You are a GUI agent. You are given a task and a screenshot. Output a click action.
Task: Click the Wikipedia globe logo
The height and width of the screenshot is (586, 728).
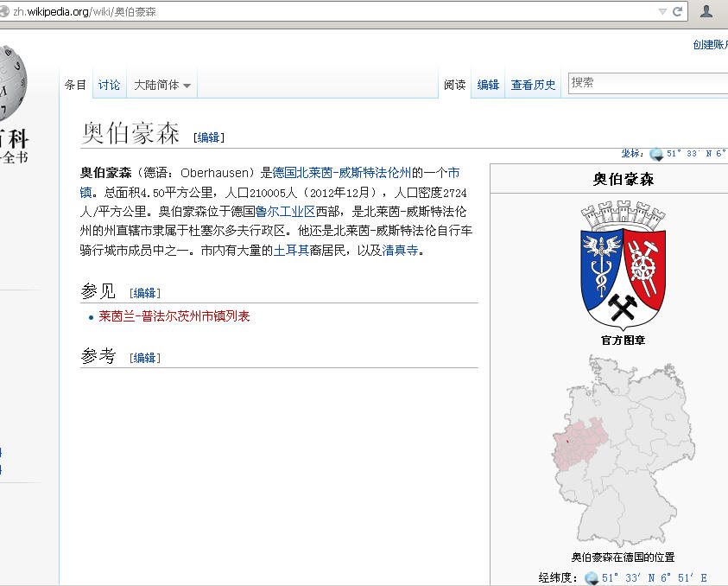[x=13, y=84]
